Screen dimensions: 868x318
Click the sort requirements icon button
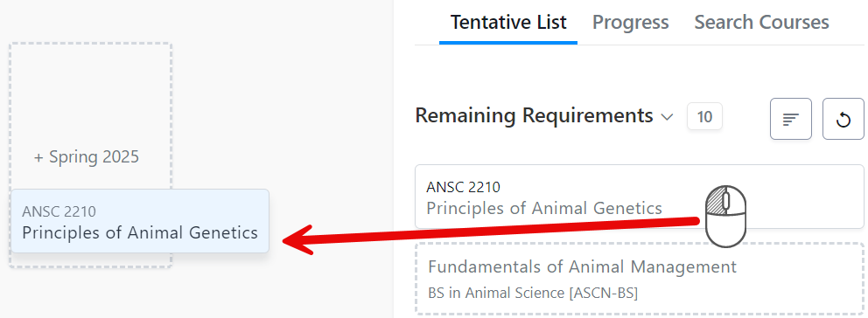point(790,119)
